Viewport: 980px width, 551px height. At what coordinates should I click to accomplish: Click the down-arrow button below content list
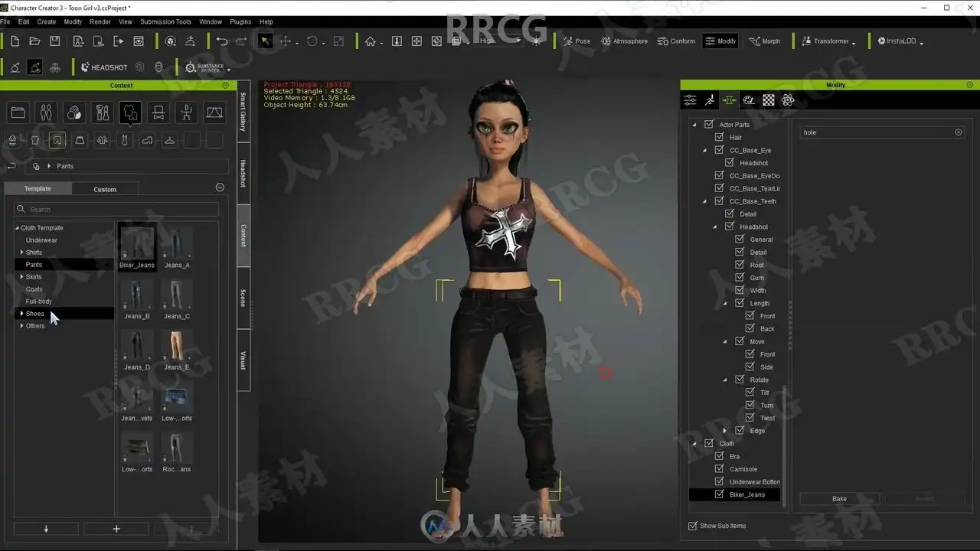click(x=46, y=529)
